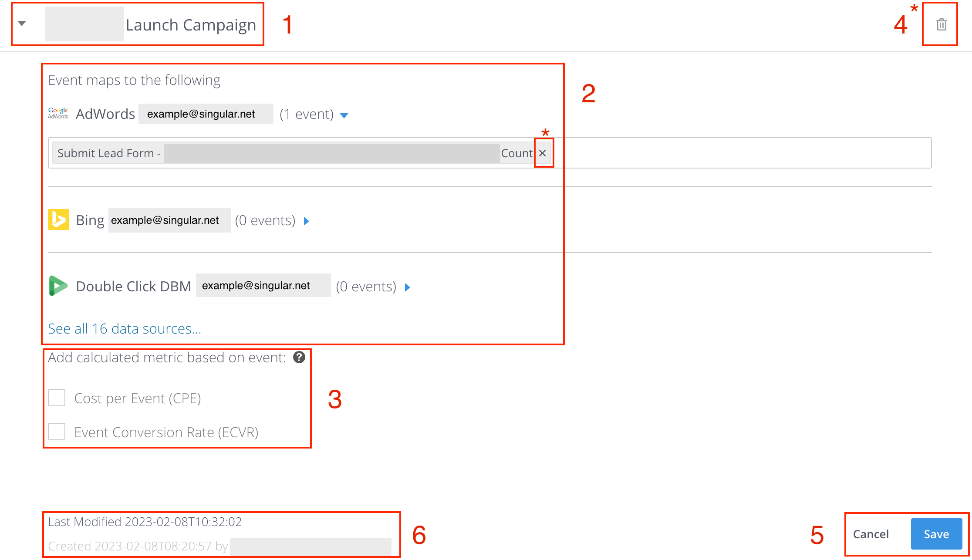Click the Bing logo icon
972x560 pixels.
pyautogui.click(x=58, y=219)
